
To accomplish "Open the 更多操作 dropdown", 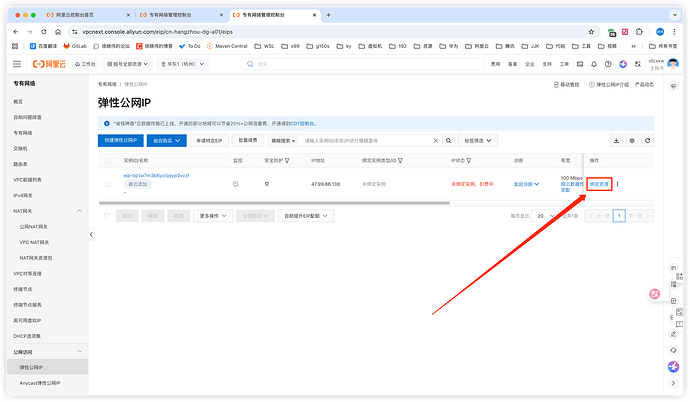I will [212, 215].
